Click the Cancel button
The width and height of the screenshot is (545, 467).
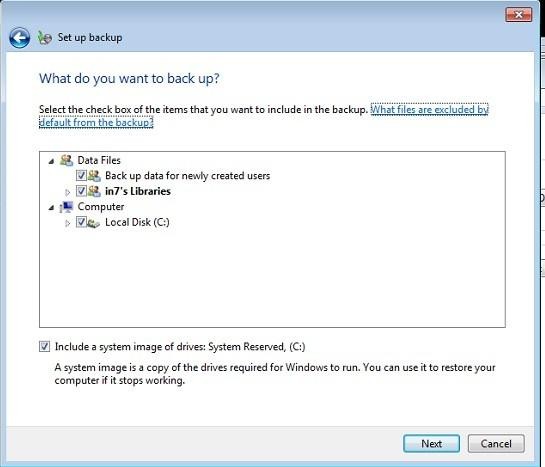pos(496,443)
